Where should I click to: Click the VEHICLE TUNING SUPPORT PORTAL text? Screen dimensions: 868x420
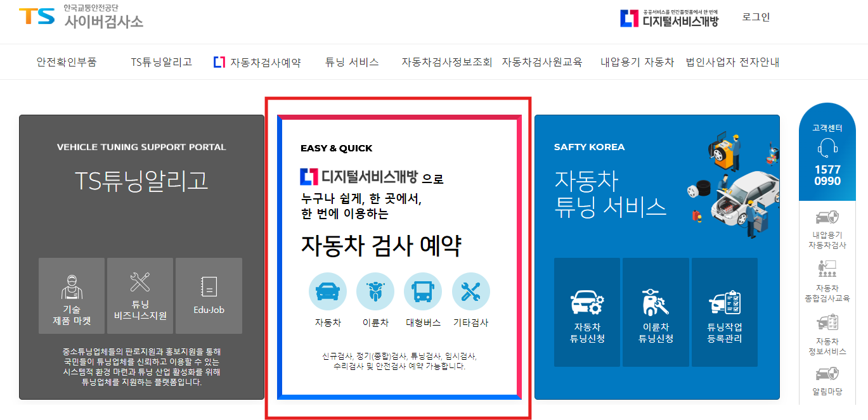pos(141,147)
